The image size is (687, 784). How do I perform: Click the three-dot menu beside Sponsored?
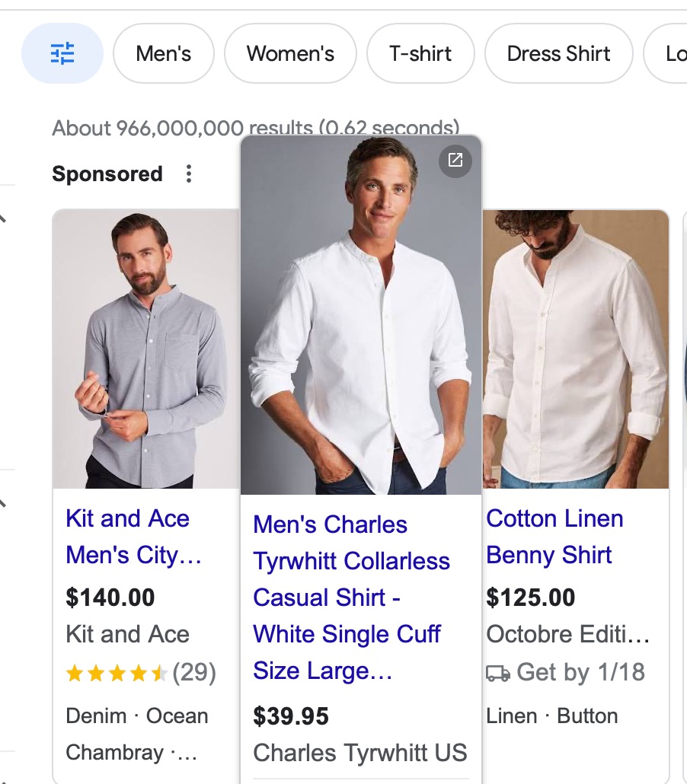[189, 174]
